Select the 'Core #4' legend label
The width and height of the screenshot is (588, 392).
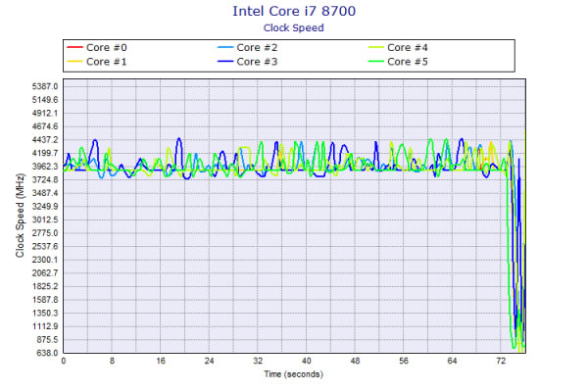(408, 48)
